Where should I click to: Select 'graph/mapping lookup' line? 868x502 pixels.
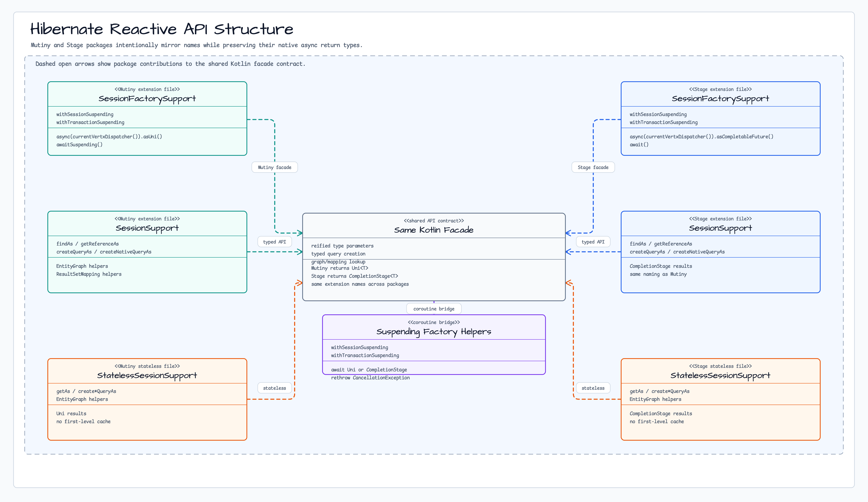[x=338, y=262]
